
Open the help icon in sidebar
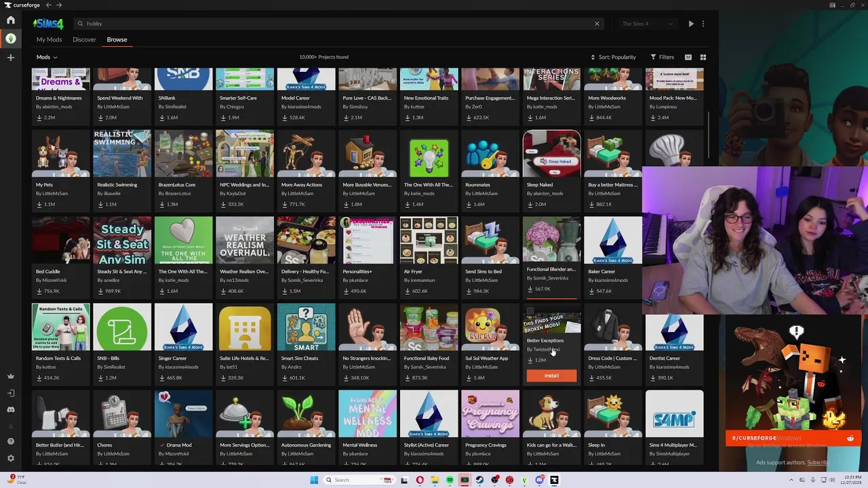pos(10,441)
